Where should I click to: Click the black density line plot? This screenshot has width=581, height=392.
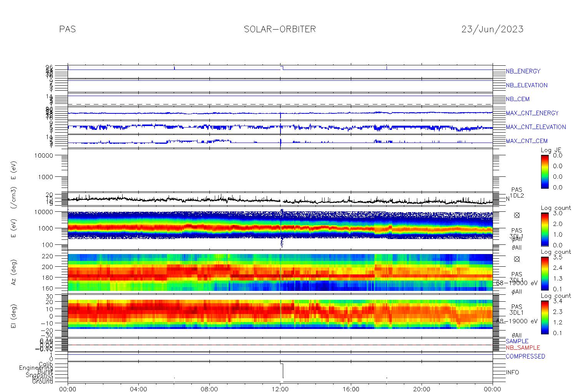tap(280, 200)
